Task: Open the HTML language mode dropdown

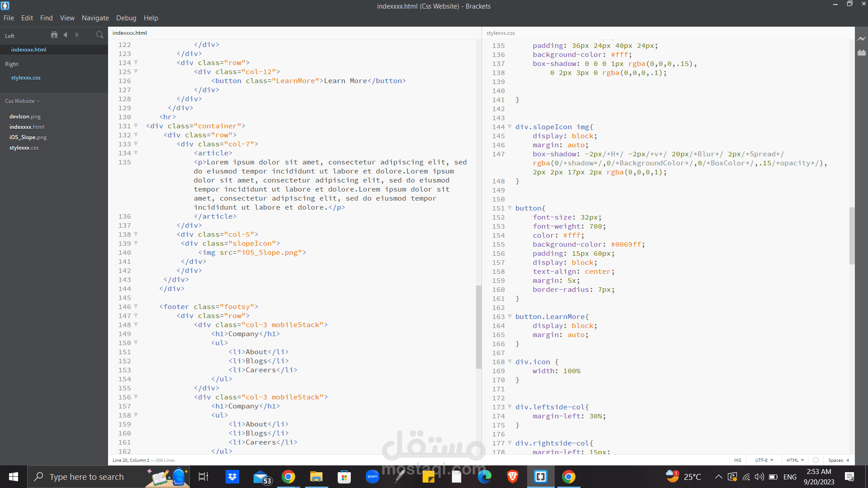Action: (795, 460)
